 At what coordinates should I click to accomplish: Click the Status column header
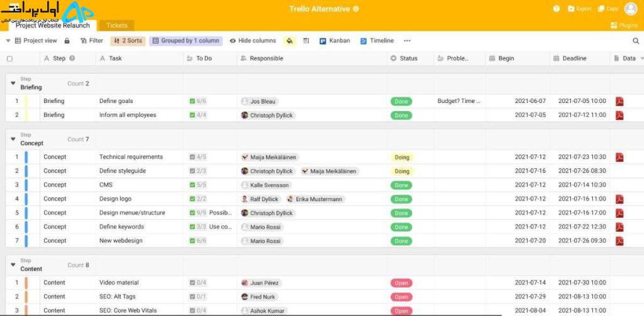click(410, 58)
